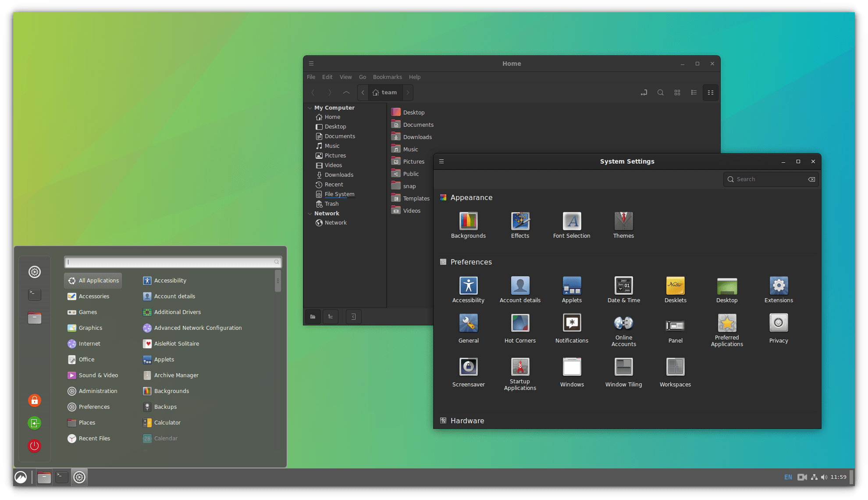Select the Accessories category in the menu
The image size is (868, 500).
94,296
